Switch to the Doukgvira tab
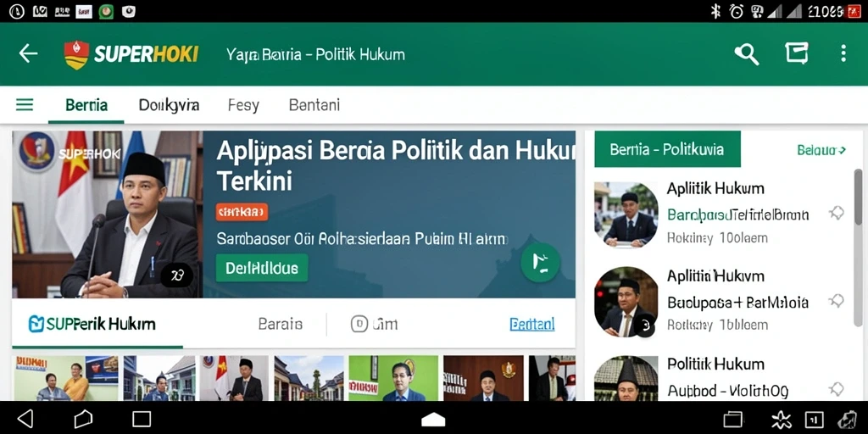The height and width of the screenshot is (434, 868). pos(169,105)
